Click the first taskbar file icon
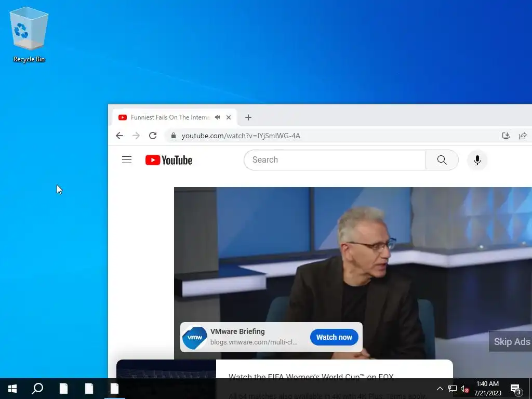Viewport: 532px width, 399px height. pos(63,389)
